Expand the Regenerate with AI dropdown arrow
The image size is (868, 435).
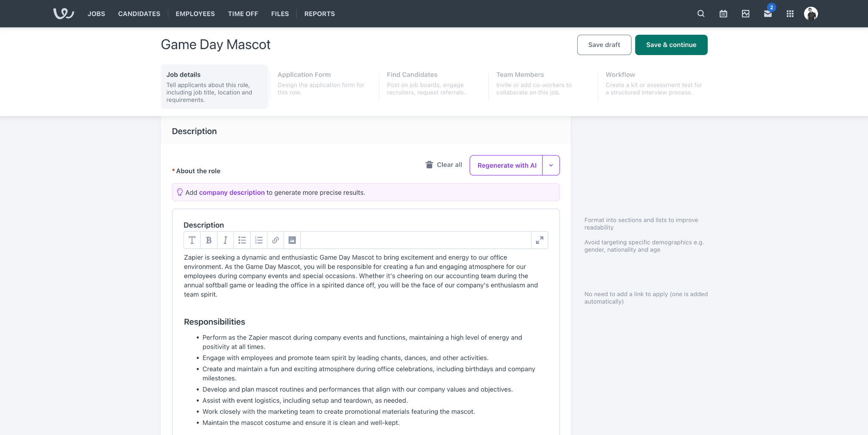(x=551, y=165)
